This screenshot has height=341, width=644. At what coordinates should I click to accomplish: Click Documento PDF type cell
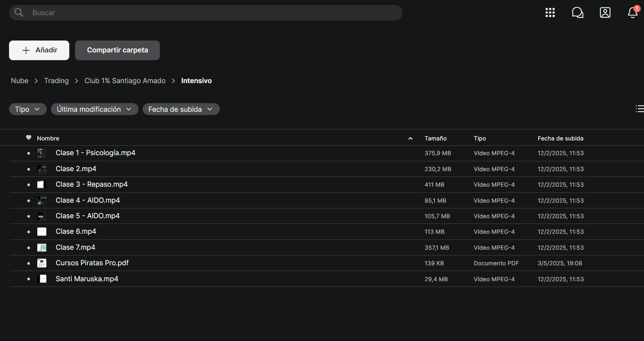(x=496, y=263)
